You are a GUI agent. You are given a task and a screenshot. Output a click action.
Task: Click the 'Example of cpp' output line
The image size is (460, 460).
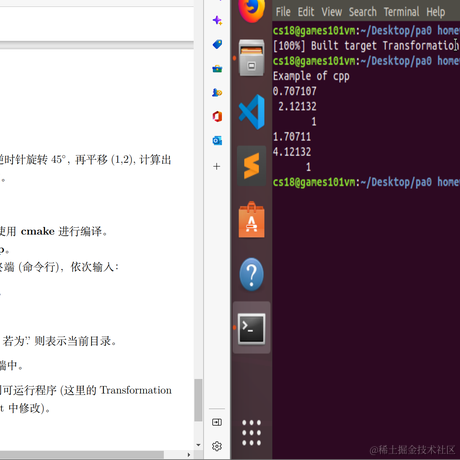[311, 76]
